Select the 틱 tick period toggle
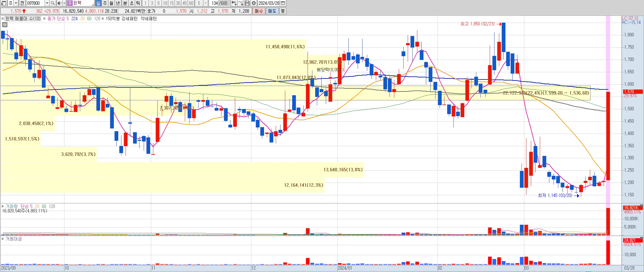The width and height of the screenshot is (644, 272). click(x=138, y=3)
